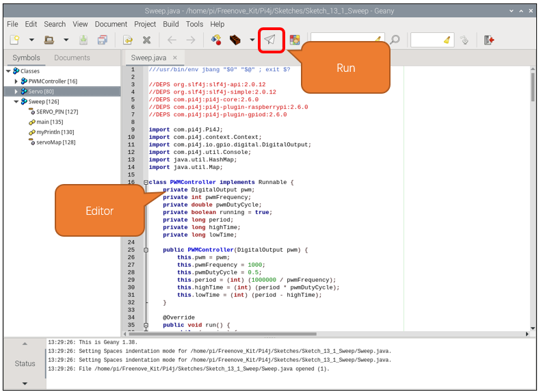Fold the class PWMController block marker

tap(146, 182)
